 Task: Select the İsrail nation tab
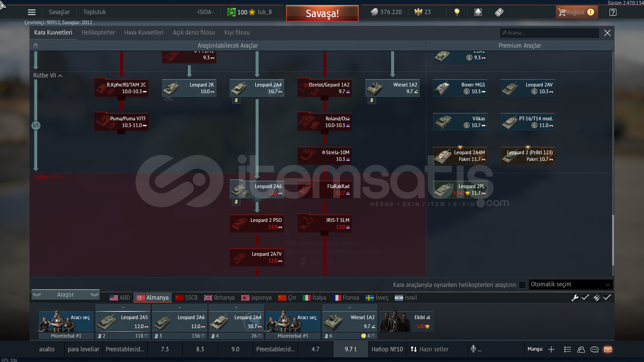[406, 298]
